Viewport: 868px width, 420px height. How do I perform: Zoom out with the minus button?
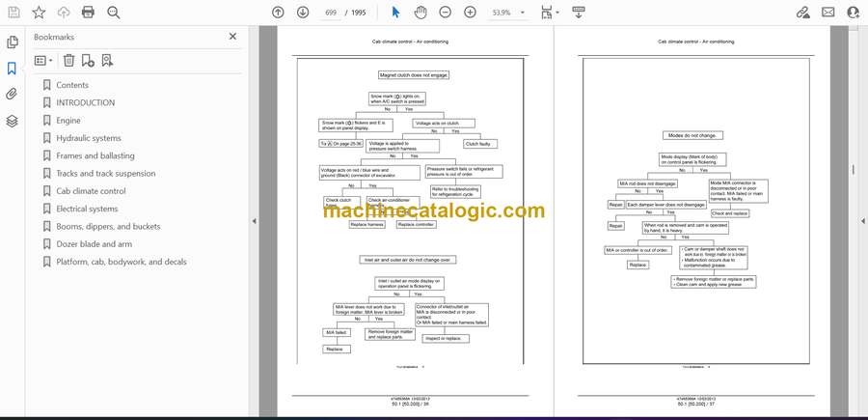(445, 13)
